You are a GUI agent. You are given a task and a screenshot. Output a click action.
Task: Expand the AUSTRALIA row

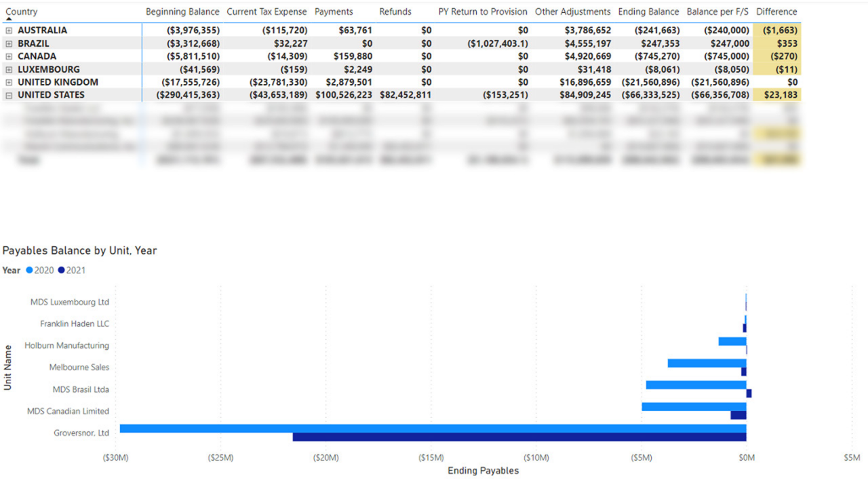click(x=9, y=31)
